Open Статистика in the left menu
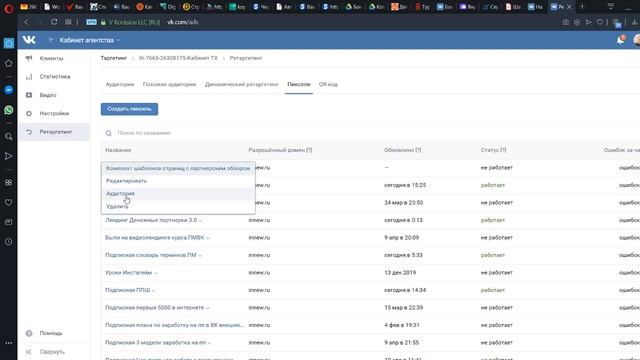This screenshot has height=360, width=640. tap(55, 77)
